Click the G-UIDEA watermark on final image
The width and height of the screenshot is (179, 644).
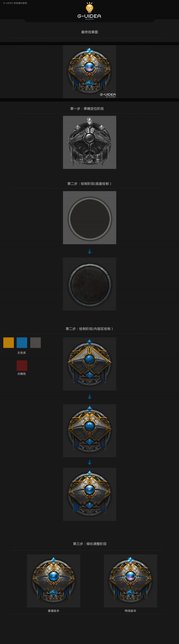pos(108,95)
